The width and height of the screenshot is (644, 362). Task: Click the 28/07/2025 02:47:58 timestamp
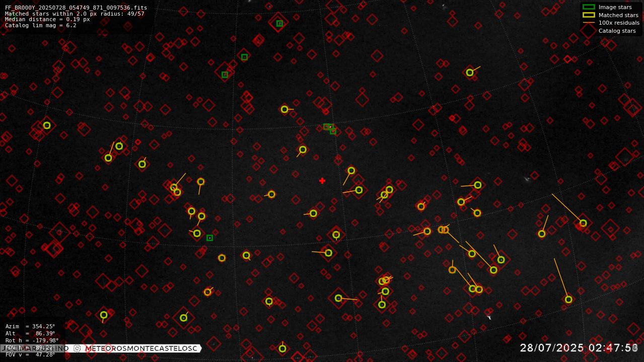click(x=579, y=348)
